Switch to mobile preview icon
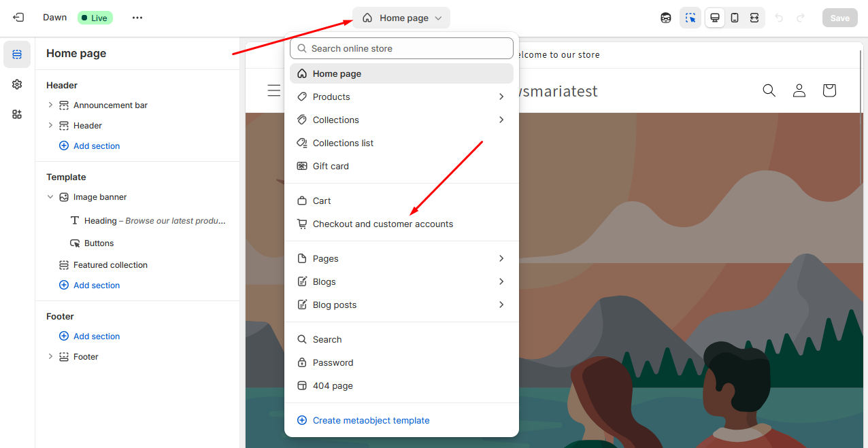This screenshot has height=448, width=868. pos(735,18)
